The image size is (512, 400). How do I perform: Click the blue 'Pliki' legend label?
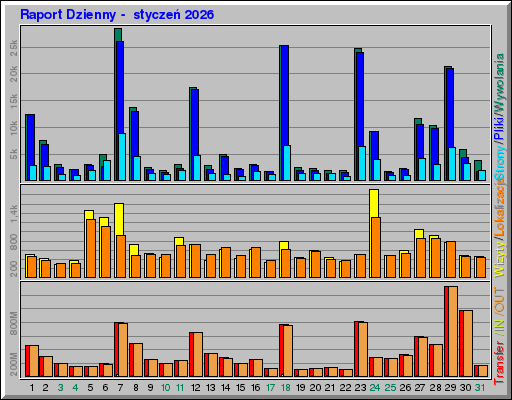pyautogui.click(x=499, y=128)
